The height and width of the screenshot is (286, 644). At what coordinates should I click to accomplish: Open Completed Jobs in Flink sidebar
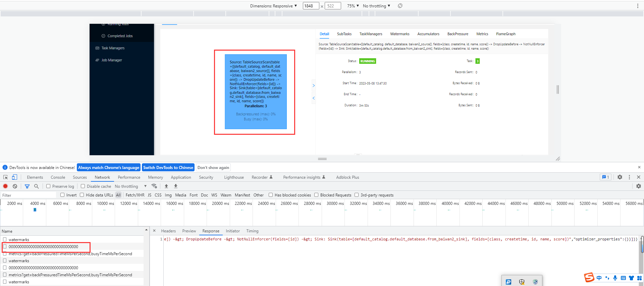coord(120,36)
